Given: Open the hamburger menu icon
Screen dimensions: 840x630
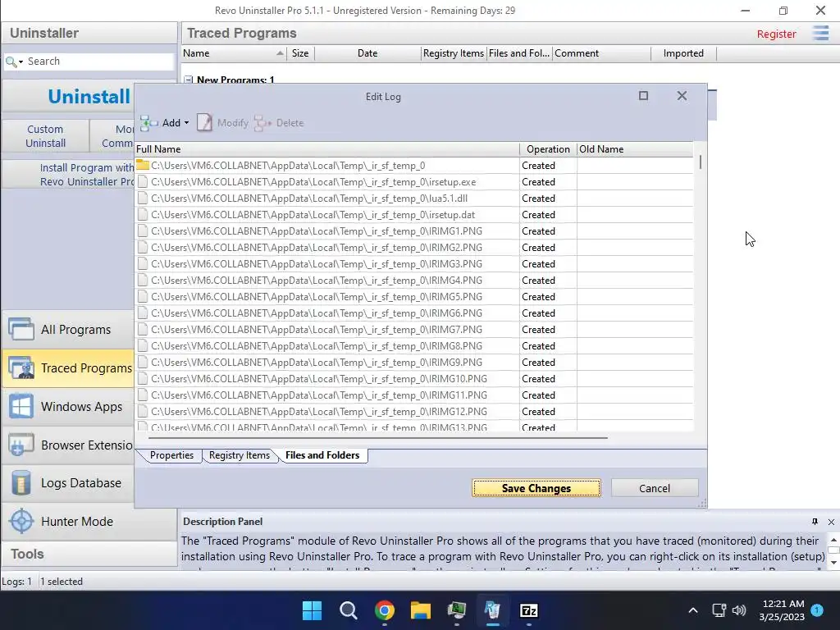Looking at the screenshot, I should 820,33.
